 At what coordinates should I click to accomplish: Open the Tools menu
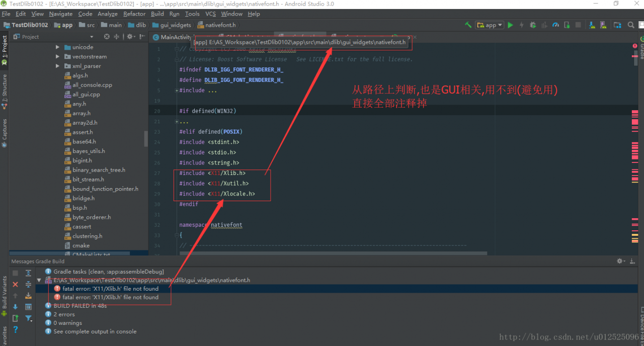pyautogui.click(x=192, y=14)
